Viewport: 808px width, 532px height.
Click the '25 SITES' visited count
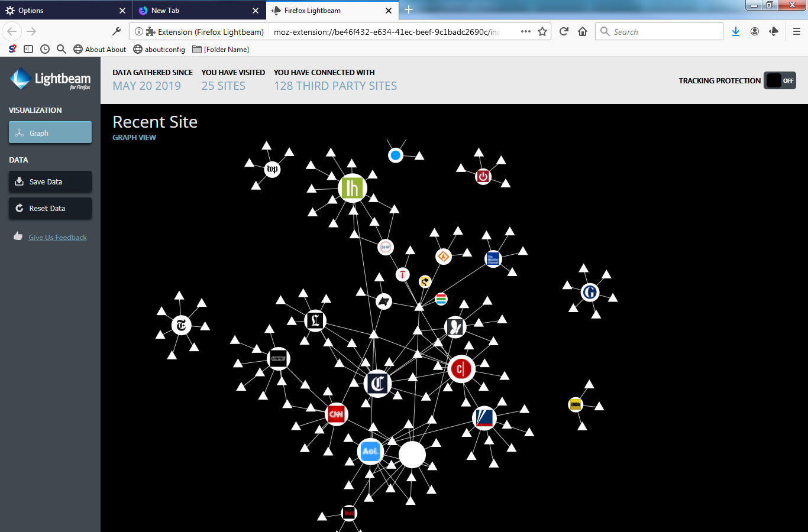223,86
